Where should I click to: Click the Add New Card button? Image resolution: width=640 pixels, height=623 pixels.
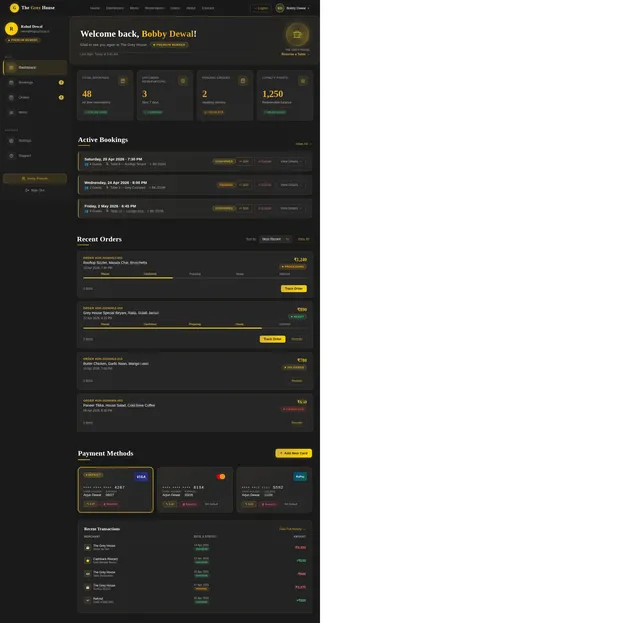click(293, 453)
